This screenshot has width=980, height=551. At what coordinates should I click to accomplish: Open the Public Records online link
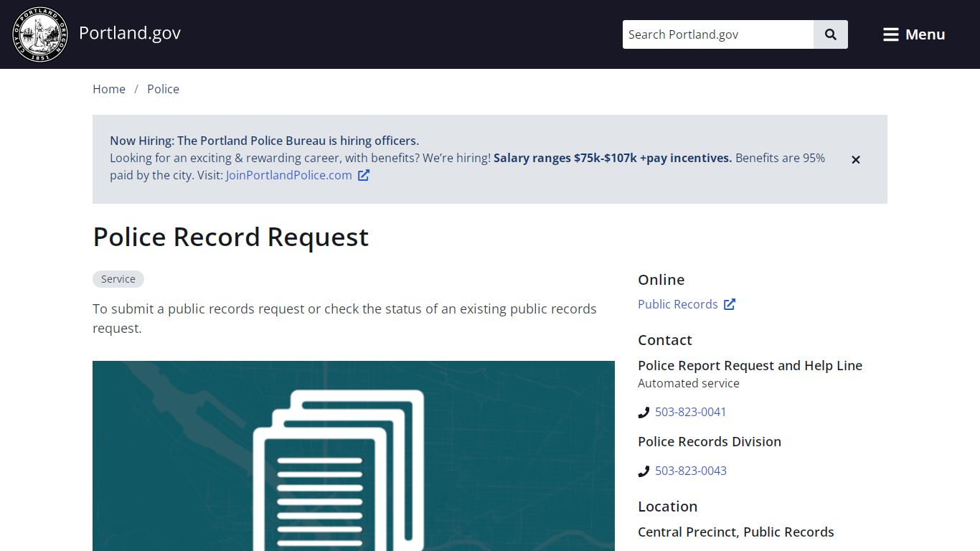click(678, 304)
